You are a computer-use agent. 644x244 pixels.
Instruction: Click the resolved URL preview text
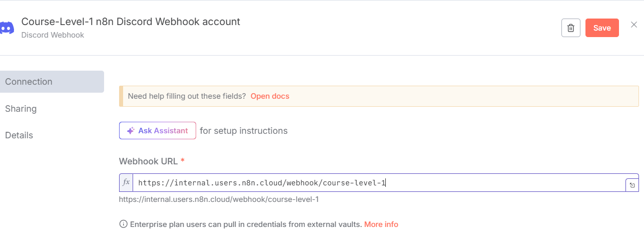[x=219, y=199]
